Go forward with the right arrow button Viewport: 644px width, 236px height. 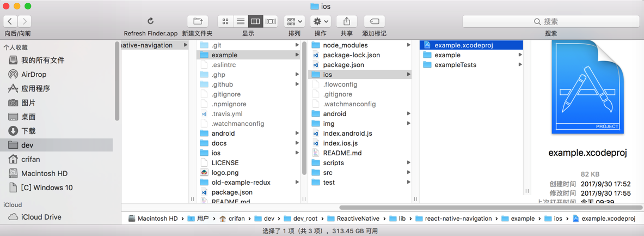point(24,21)
